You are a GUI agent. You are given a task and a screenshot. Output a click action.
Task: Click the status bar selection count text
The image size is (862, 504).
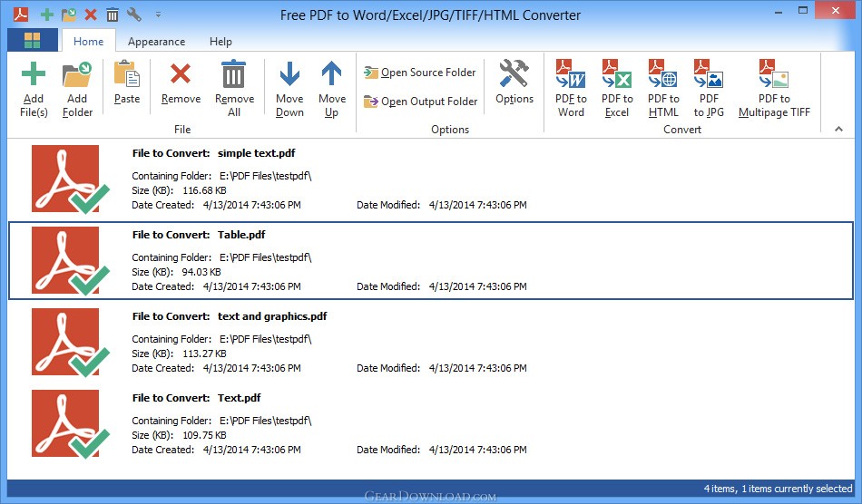tap(778, 489)
